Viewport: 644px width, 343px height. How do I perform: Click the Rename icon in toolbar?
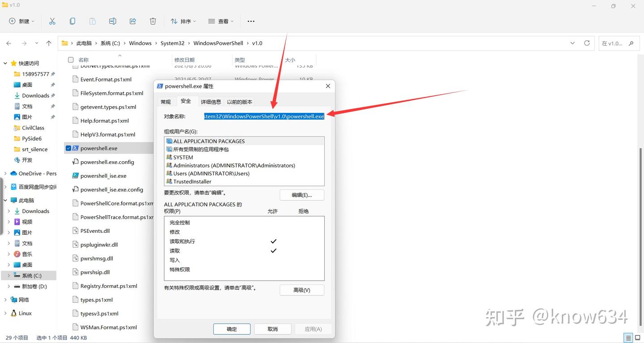113,21
